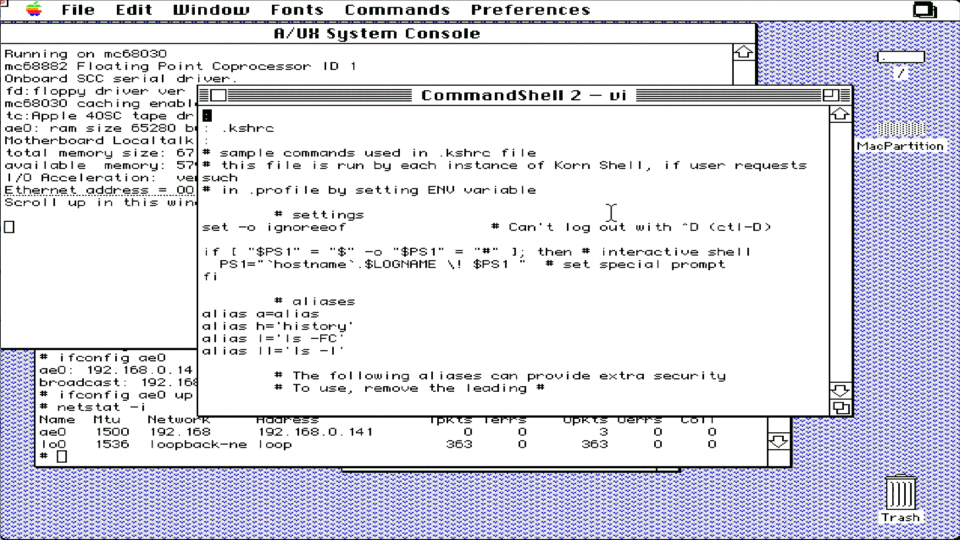
Task: Open the Edit menu
Action: coord(133,10)
